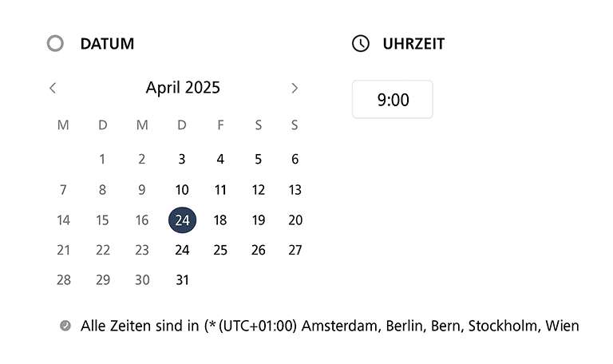Go to next month with right chevron
613x364 pixels.
[295, 88]
